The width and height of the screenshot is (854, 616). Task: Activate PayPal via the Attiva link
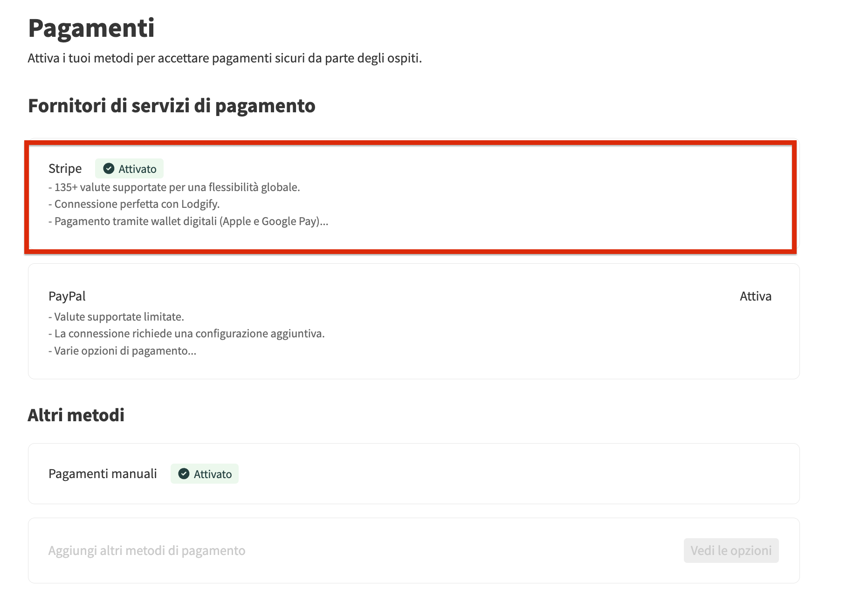tap(756, 296)
